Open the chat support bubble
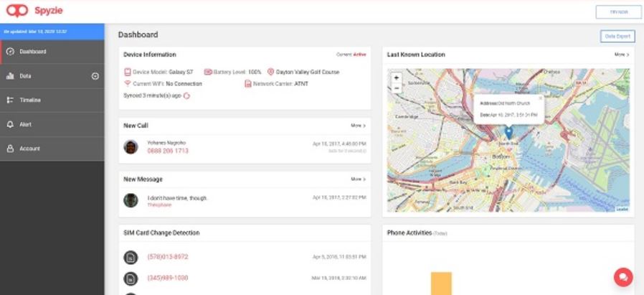This screenshot has height=295, width=644. [623, 277]
